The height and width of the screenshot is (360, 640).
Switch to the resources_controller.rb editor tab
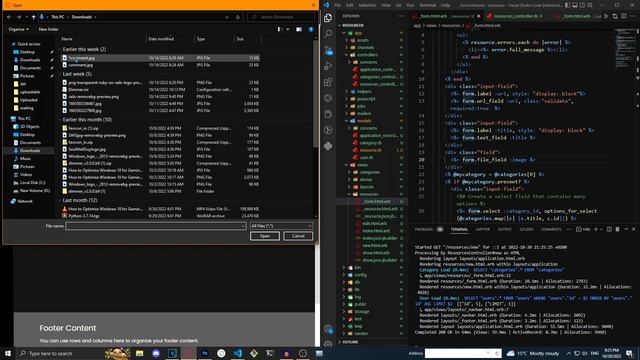click(517, 16)
